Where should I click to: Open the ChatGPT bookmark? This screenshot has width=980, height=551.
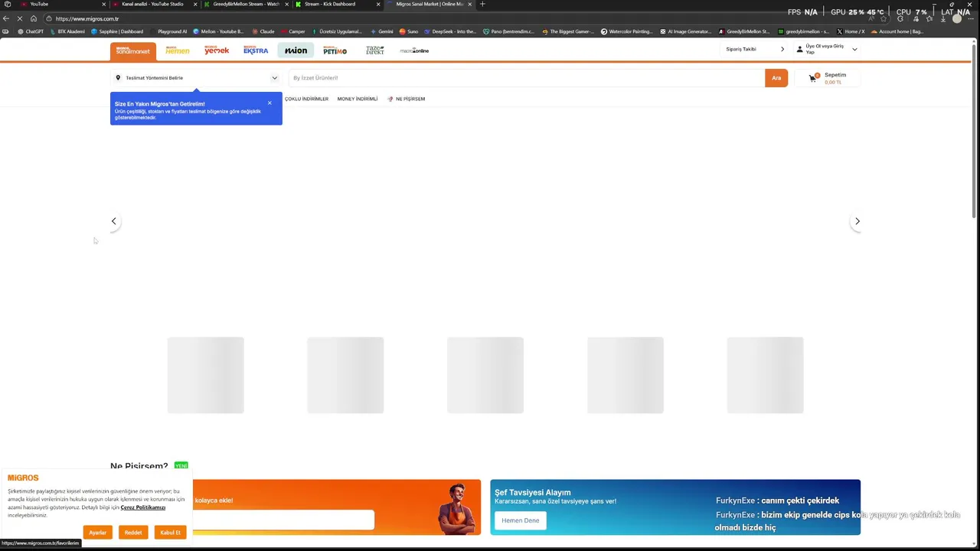tap(31, 31)
